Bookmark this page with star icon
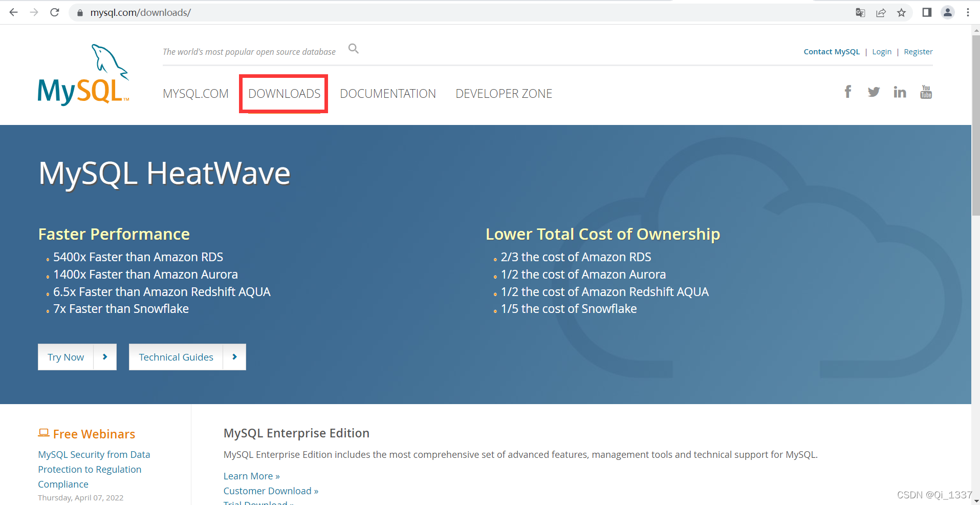Screen dimensions: 980x505 901,13
